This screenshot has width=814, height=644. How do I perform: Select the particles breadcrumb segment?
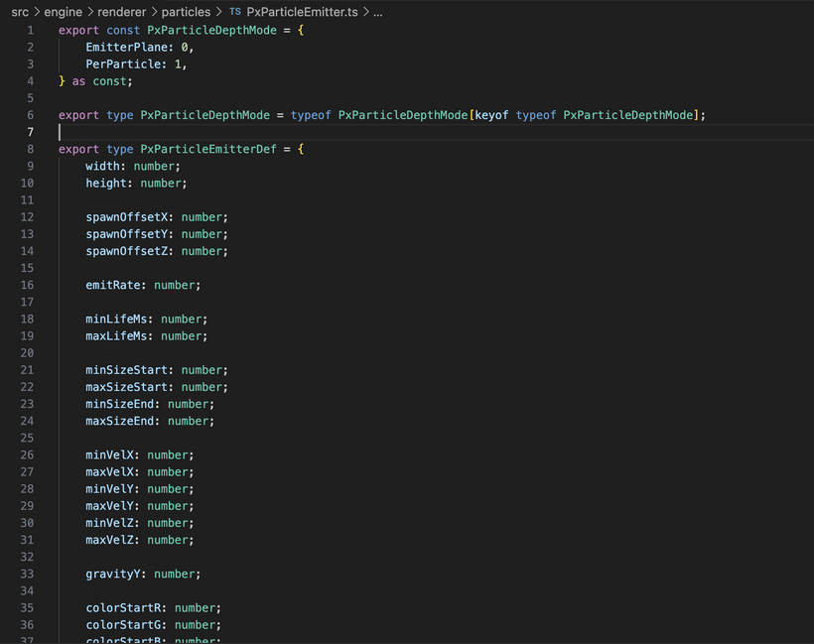click(x=187, y=12)
